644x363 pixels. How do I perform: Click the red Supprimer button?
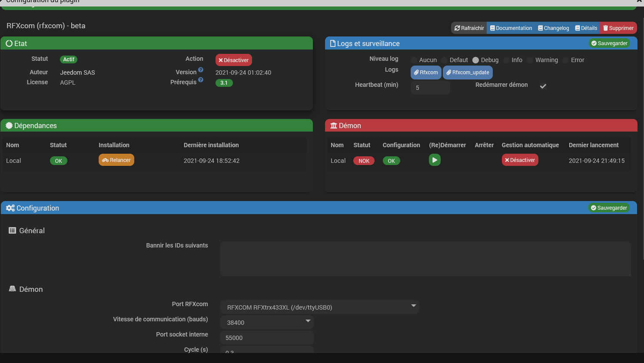coord(618,28)
